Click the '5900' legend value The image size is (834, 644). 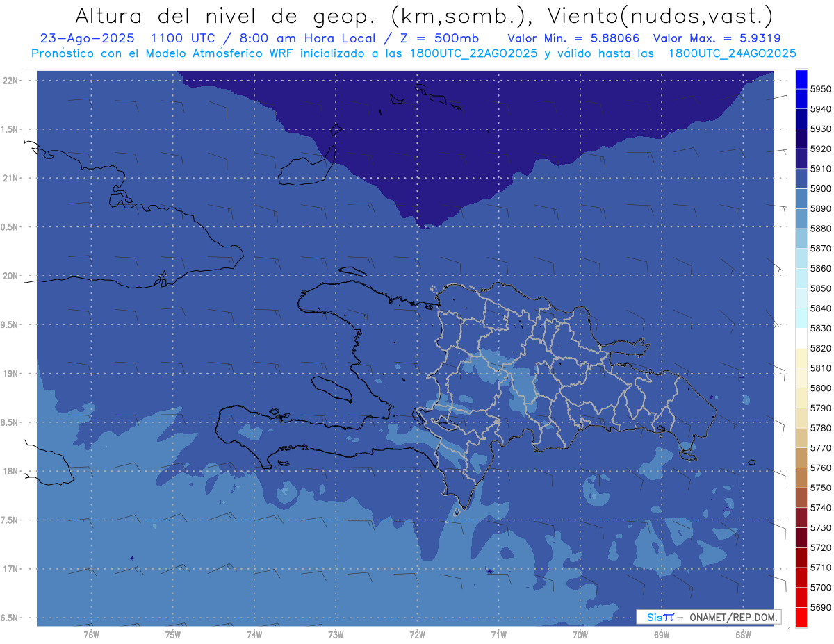[x=821, y=189]
